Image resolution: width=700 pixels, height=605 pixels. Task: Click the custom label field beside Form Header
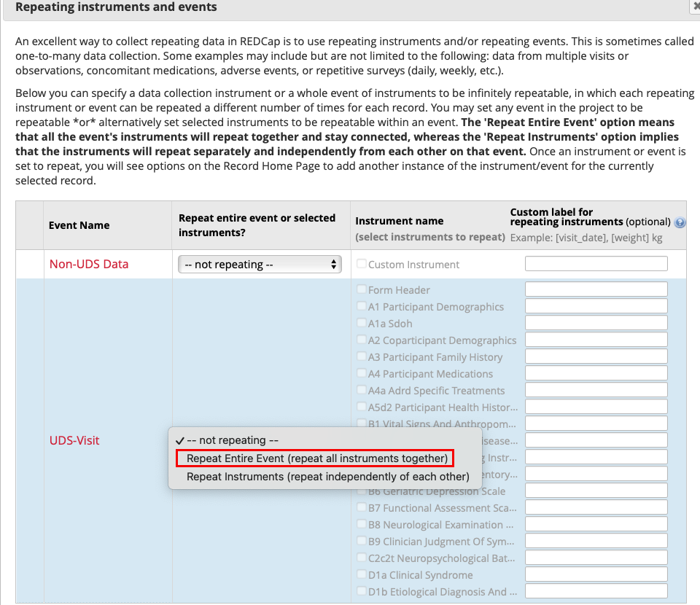(596, 289)
